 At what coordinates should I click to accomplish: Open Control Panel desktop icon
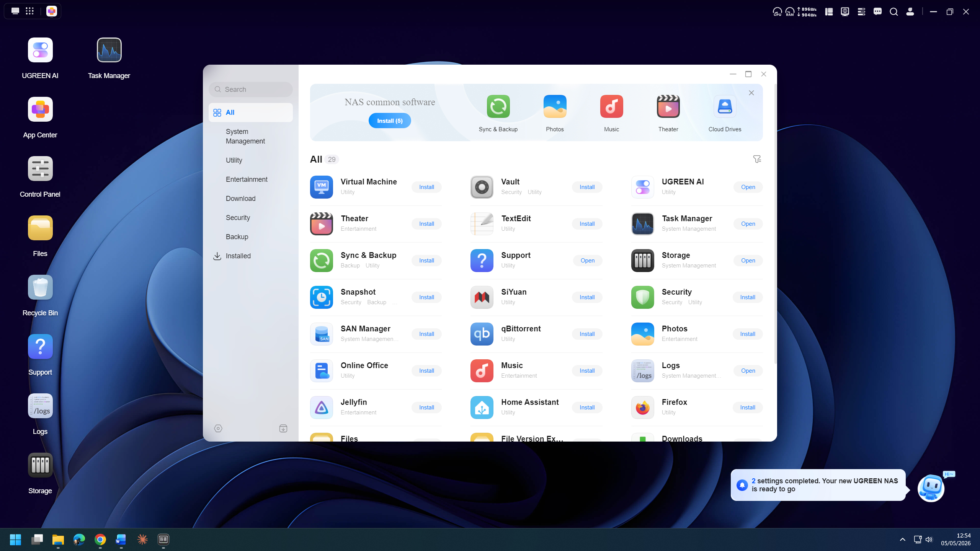click(40, 169)
